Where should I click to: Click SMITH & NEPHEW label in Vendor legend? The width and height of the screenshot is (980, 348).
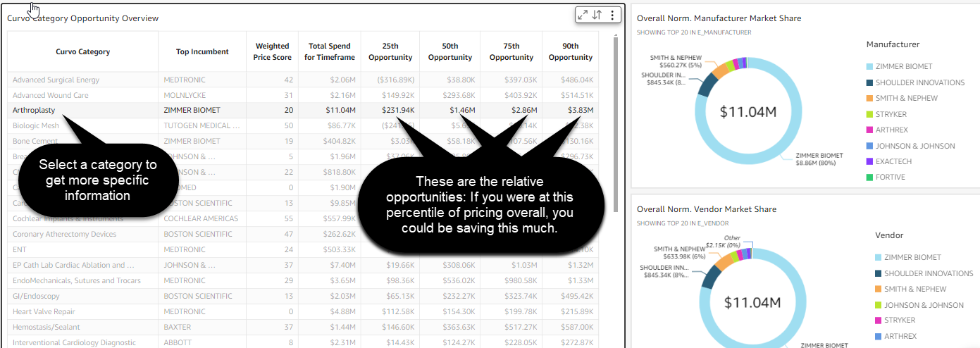coord(915,289)
